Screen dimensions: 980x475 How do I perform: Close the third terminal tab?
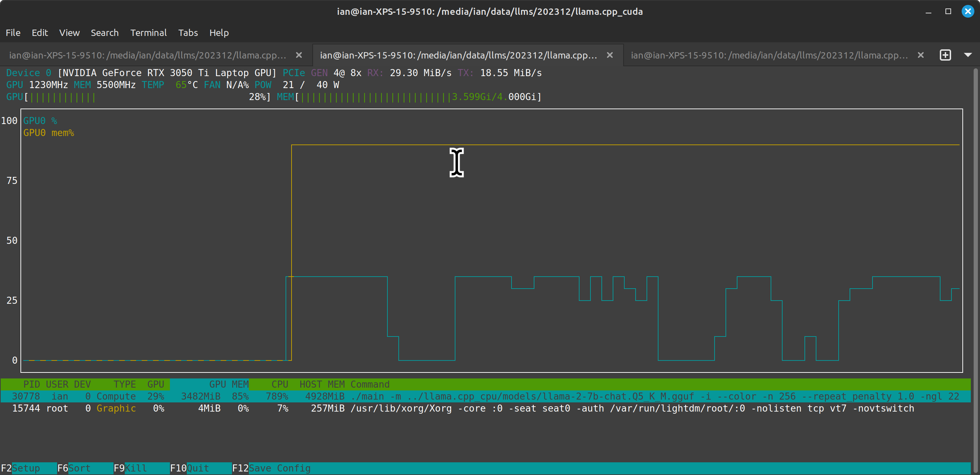(921, 55)
